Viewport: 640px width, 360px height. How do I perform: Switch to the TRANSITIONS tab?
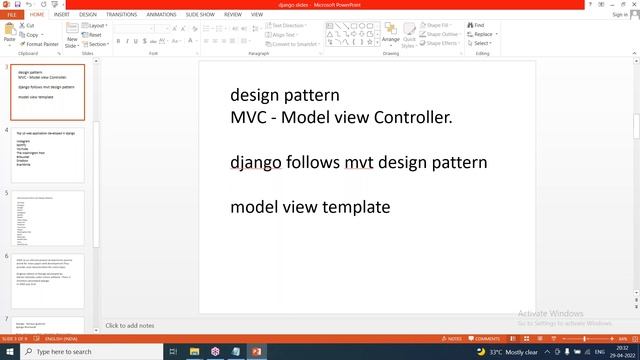coord(122,15)
